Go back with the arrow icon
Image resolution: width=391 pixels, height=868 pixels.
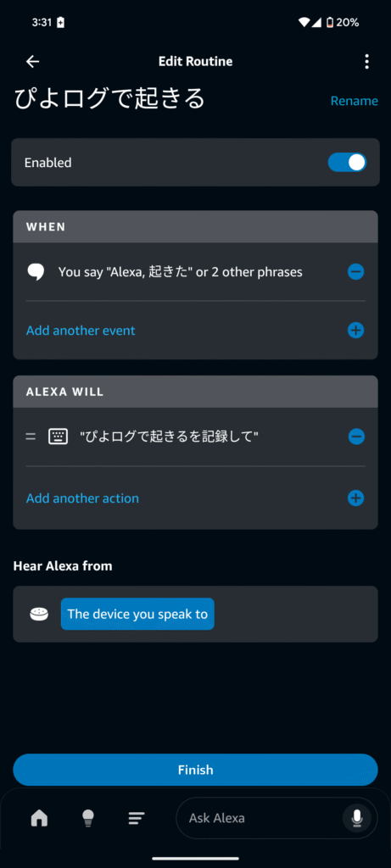(33, 61)
